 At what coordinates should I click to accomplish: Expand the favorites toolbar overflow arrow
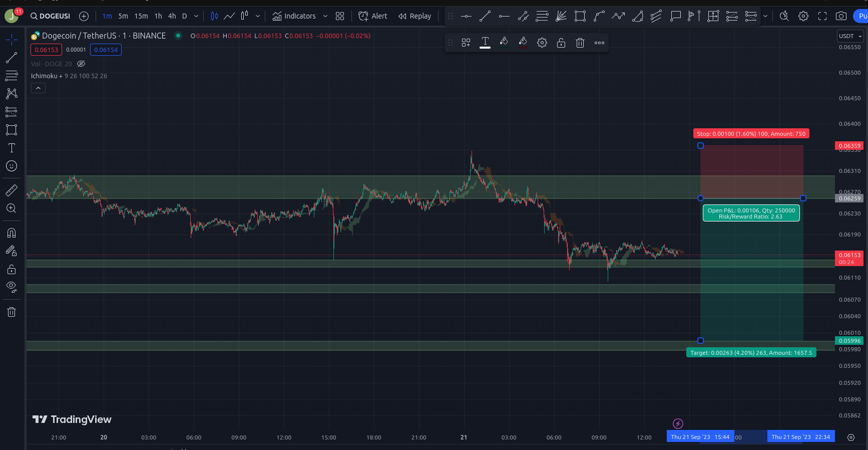tap(765, 16)
